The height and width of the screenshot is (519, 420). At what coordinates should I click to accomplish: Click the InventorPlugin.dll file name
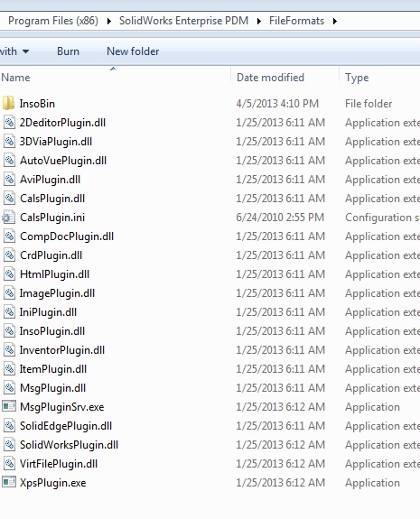point(62,350)
